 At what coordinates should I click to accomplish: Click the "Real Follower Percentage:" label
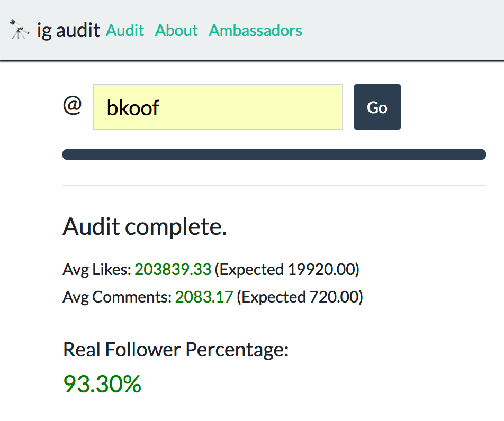point(176,350)
